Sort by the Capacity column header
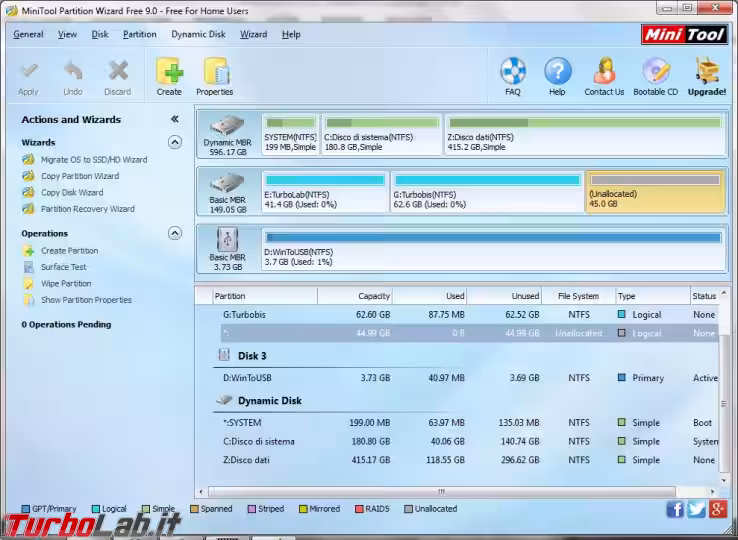Screen dimensions: 738x540 (x=355, y=296)
